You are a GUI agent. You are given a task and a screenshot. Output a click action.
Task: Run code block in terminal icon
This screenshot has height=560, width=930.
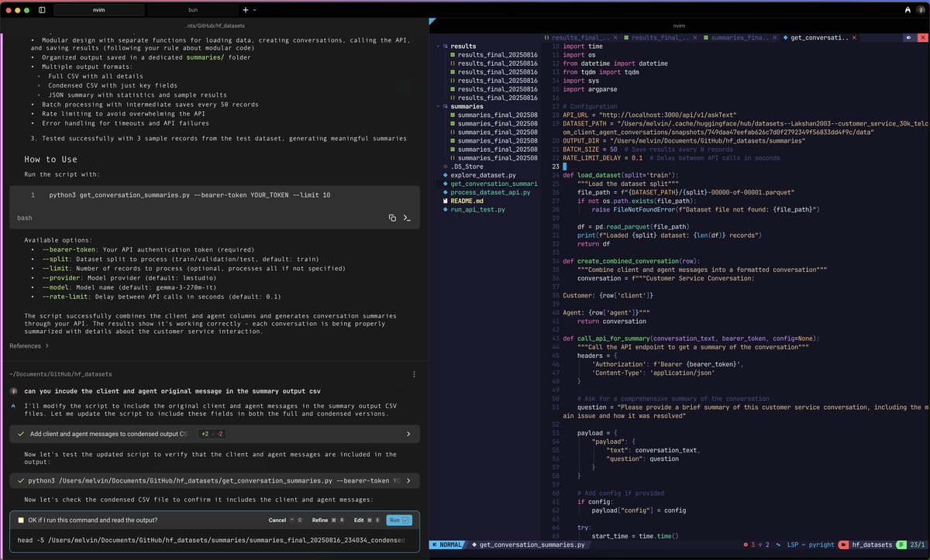point(407,218)
